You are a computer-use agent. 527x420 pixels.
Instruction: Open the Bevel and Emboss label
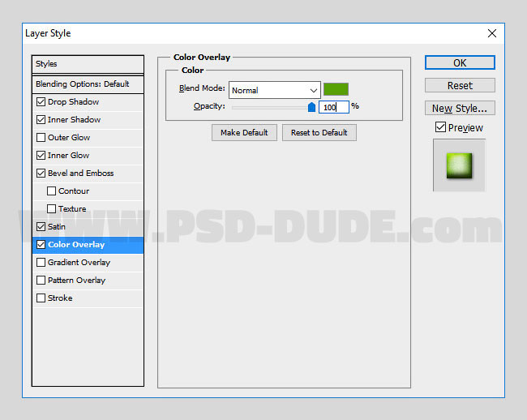point(80,173)
